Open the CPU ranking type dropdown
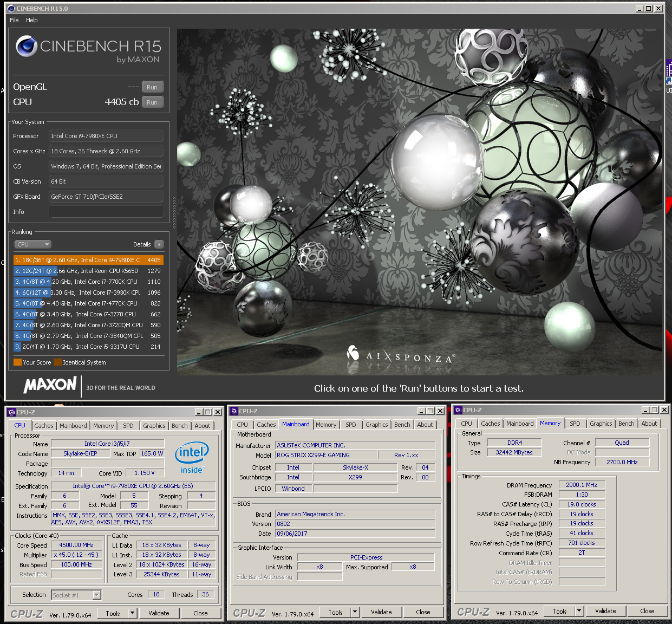Viewport: 672px width, 624px height. (x=32, y=244)
